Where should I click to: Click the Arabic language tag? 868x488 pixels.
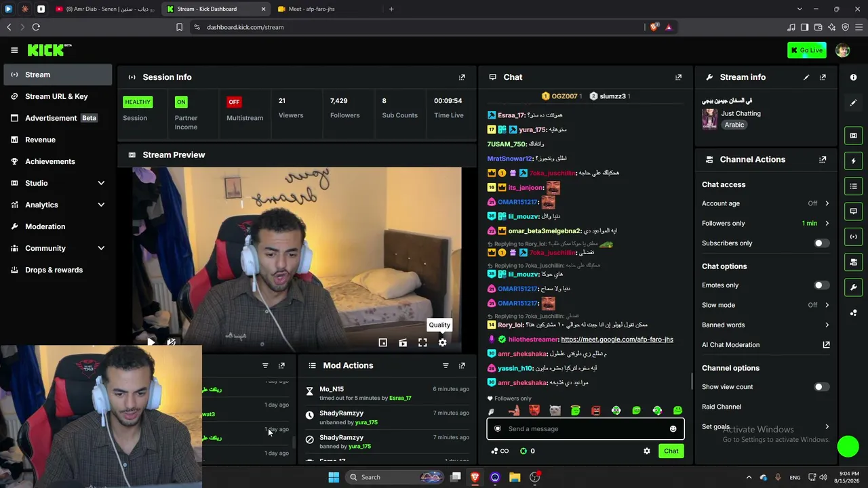tap(734, 125)
